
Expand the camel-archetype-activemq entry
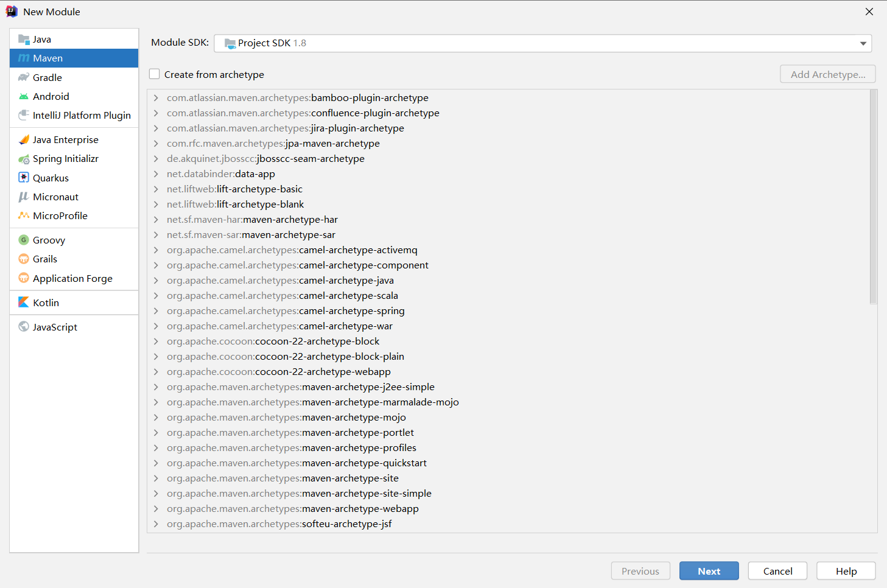point(156,250)
